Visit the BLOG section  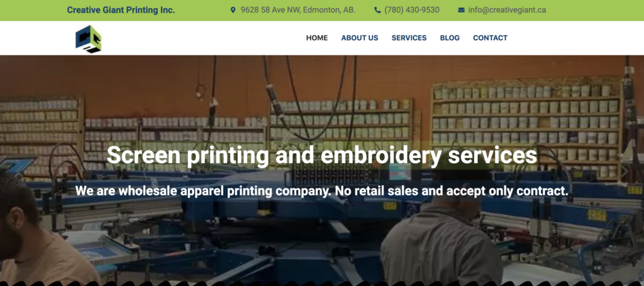pos(450,38)
